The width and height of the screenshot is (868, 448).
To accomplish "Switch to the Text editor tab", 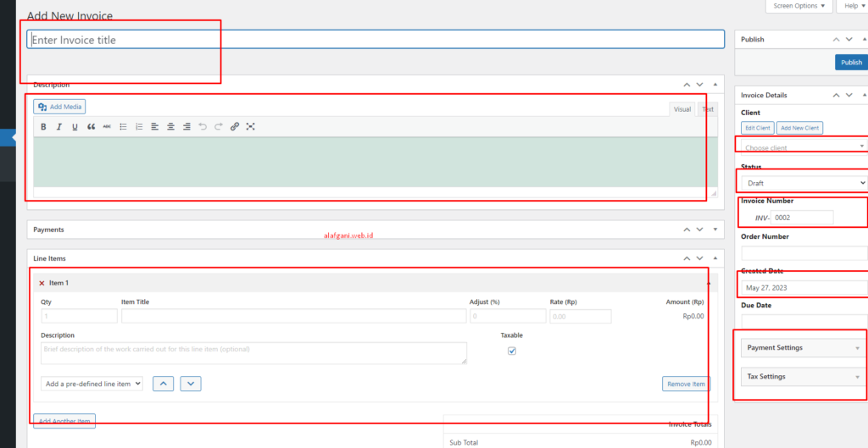I will 707,109.
